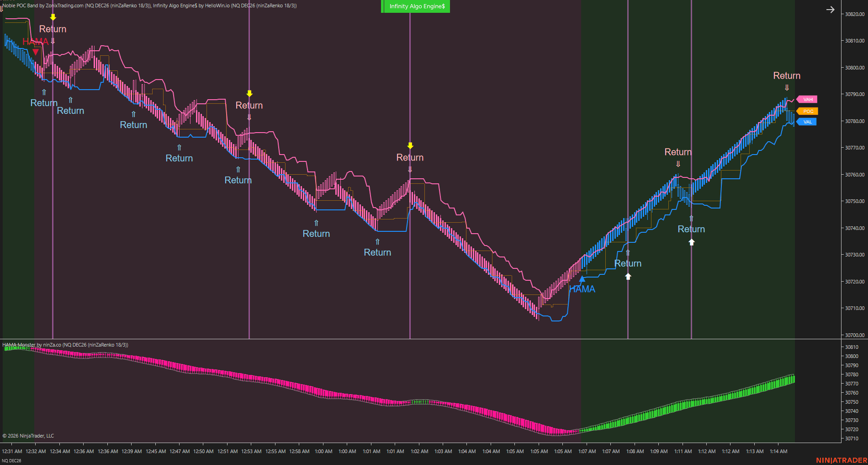The height and width of the screenshot is (465, 868).
Task: Click the 12:53 AM time axis label
Action: click(251, 451)
